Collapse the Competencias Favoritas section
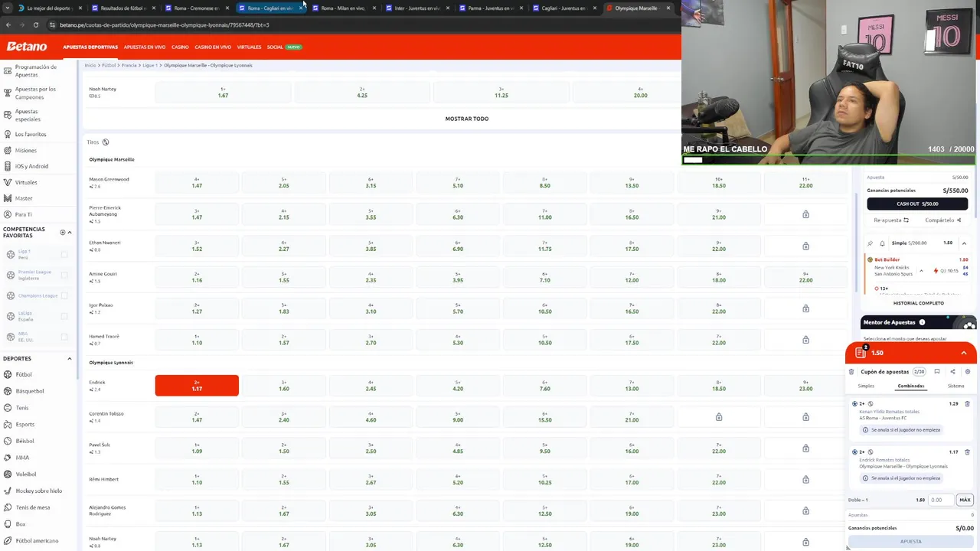This screenshot has height=551, width=980. coord(70,232)
